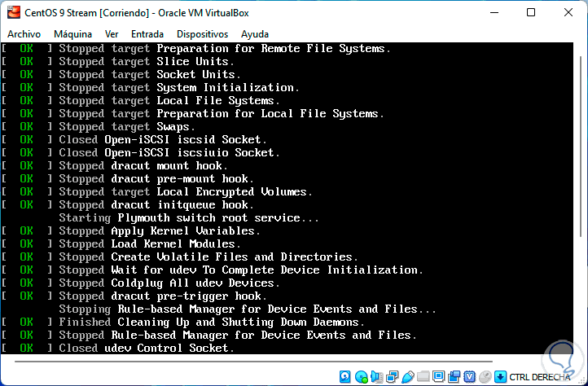
Task: Click the display settings status icon
Action: [438, 376]
